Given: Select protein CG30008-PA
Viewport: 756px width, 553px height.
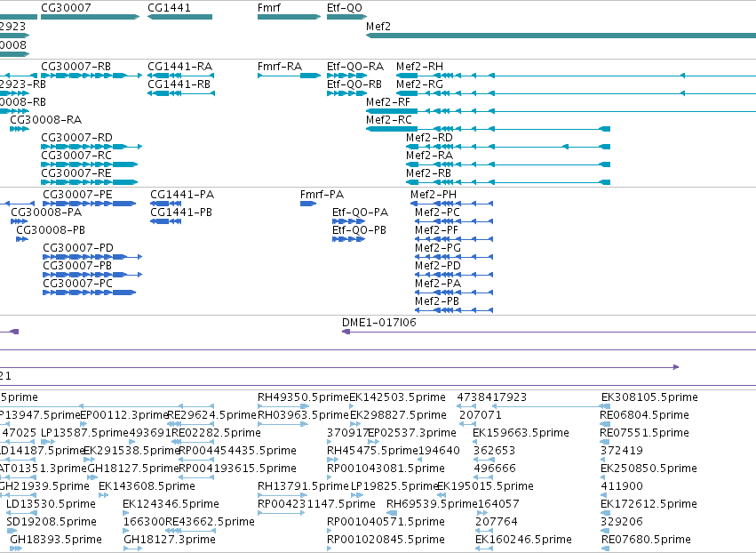Looking at the screenshot, I should coord(20,221).
